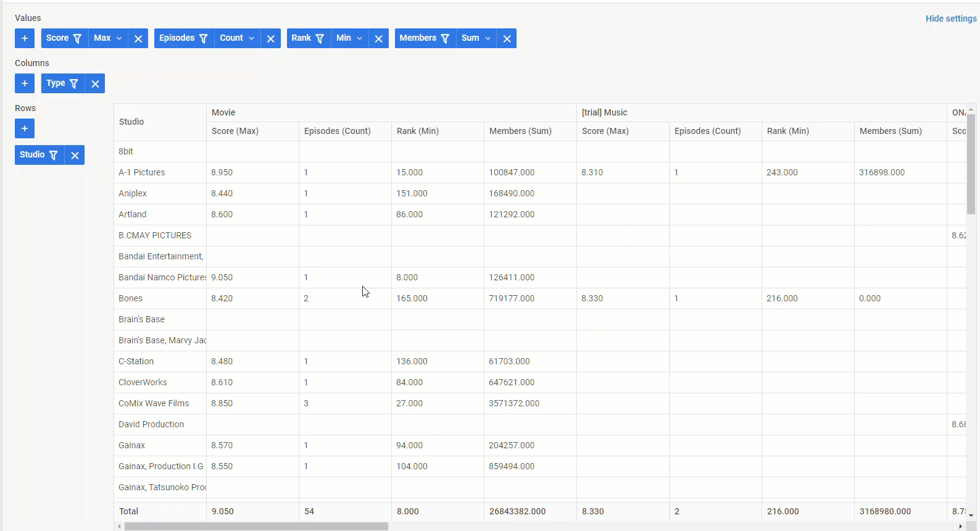The width and height of the screenshot is (980, 531).
Task: Click Score (Max) header under [trial] Music
Action: click(x=623, y=131)
